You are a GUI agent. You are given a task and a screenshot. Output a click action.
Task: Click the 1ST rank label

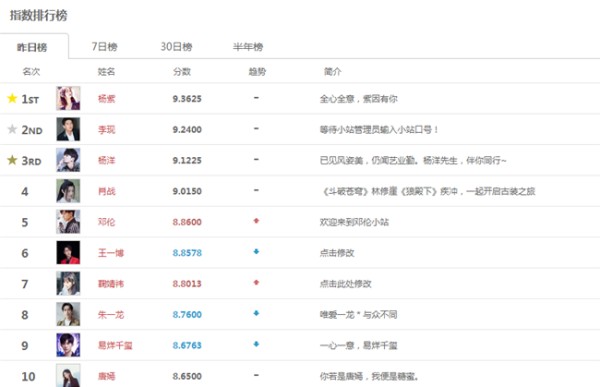click(x=30, y=100)
